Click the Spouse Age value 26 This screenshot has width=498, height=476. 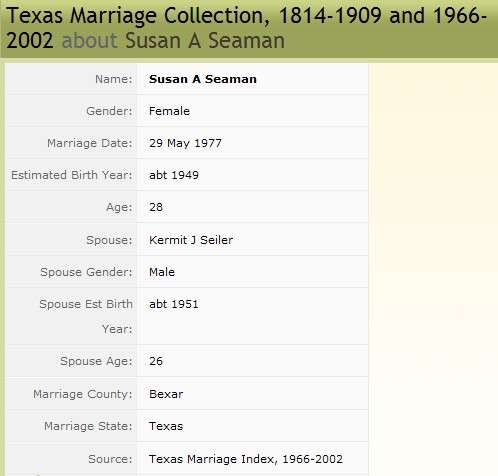[x=156, y=361]
